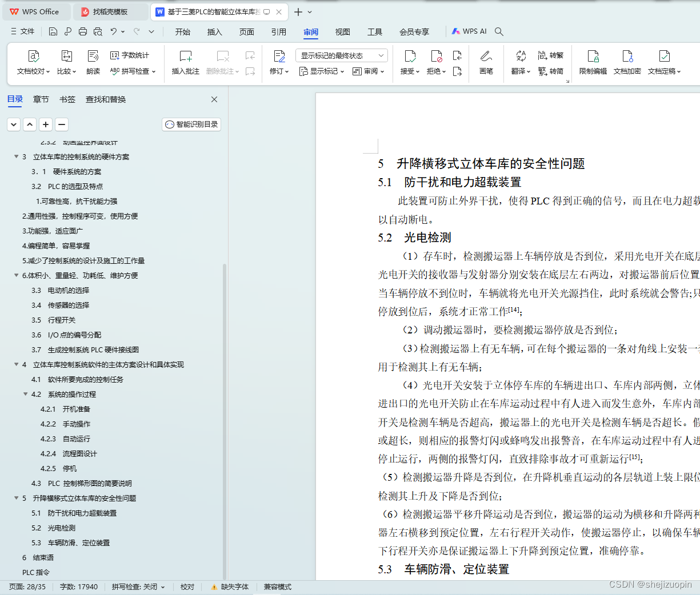Expand 审阅 pane dropdown
The width and height of the screenshot is (700, 595).
[x=368, y=71]
